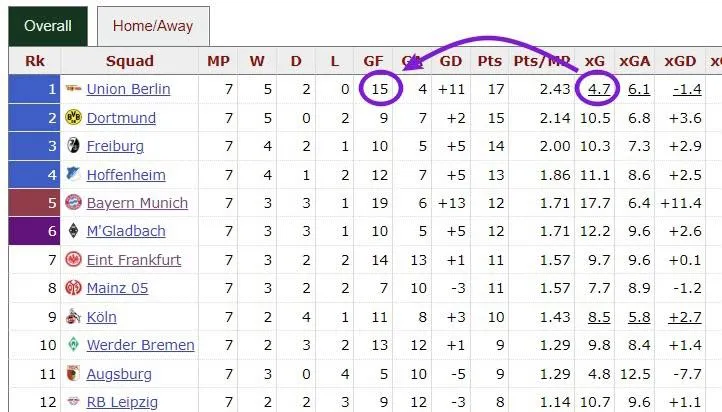Viewport: 722px width, 412px height.
Task: Sort table by Pts column header
Action: [x=489, y=61]
